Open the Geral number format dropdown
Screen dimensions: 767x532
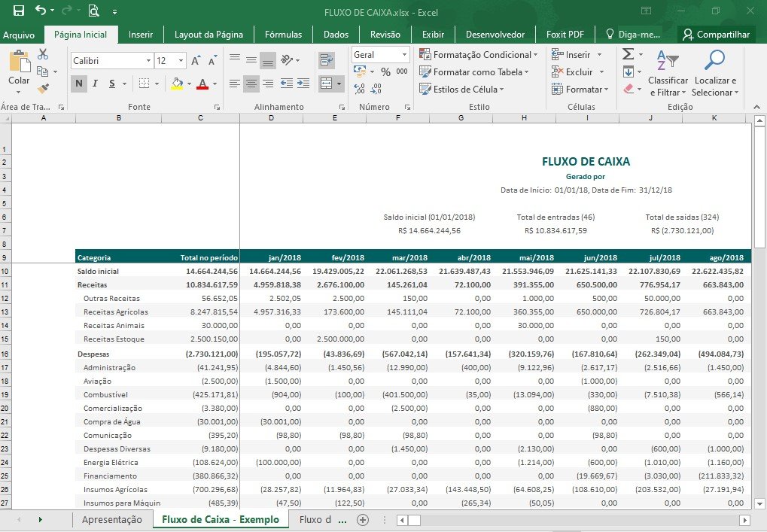[x=404, y=55]
